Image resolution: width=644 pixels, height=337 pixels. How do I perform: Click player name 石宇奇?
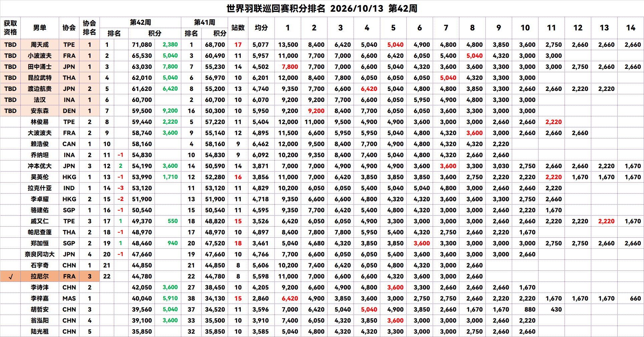point(40,265)
